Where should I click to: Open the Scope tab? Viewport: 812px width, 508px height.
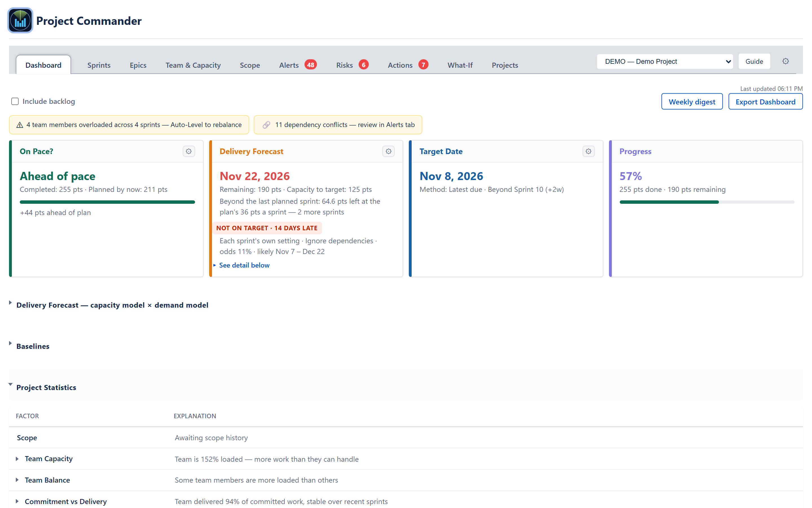pos(250,65)
